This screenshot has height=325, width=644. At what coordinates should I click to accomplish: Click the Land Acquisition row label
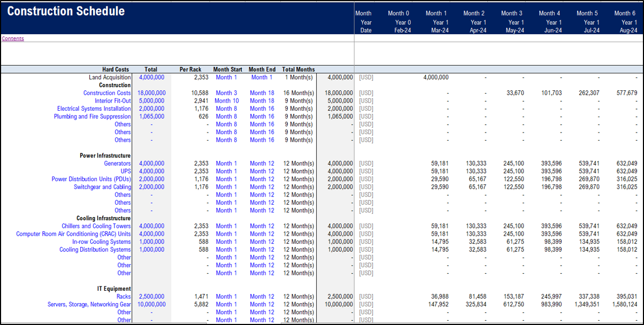click(x=110, y=78)
